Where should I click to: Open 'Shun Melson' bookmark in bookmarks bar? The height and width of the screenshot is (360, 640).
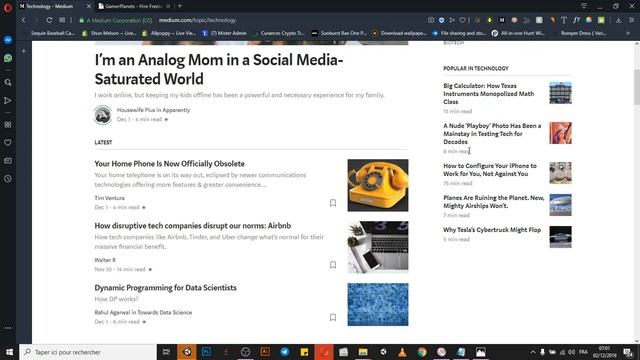109,33
